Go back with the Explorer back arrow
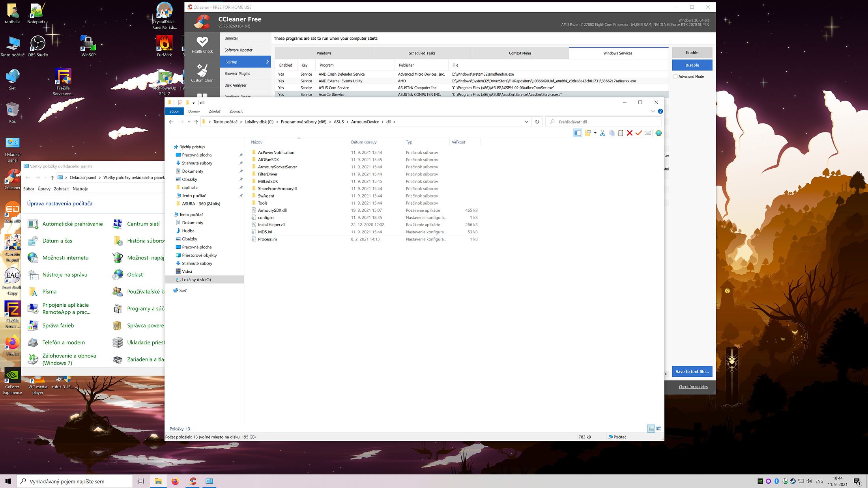This screenshot has height=488, width=868. (171, 122)
